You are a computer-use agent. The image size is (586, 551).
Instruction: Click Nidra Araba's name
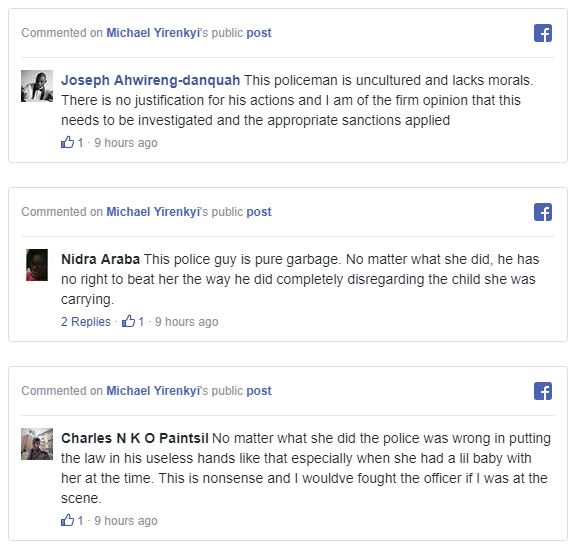100,259
